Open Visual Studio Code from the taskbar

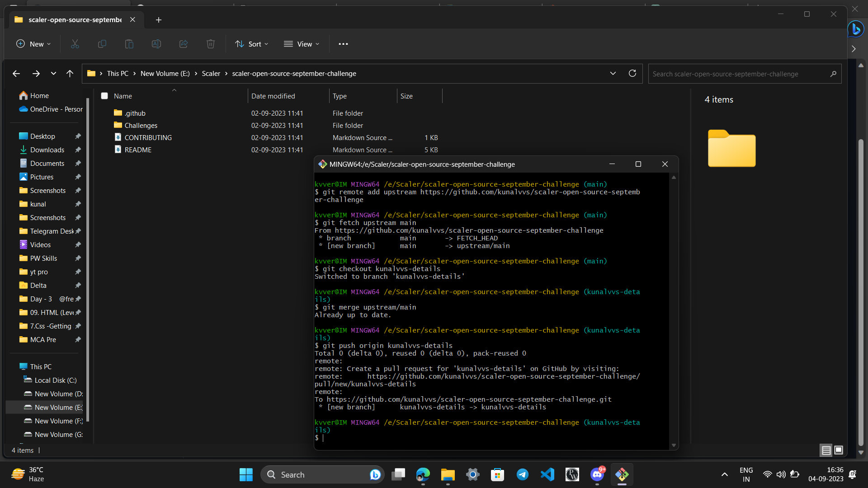(547, 474)
